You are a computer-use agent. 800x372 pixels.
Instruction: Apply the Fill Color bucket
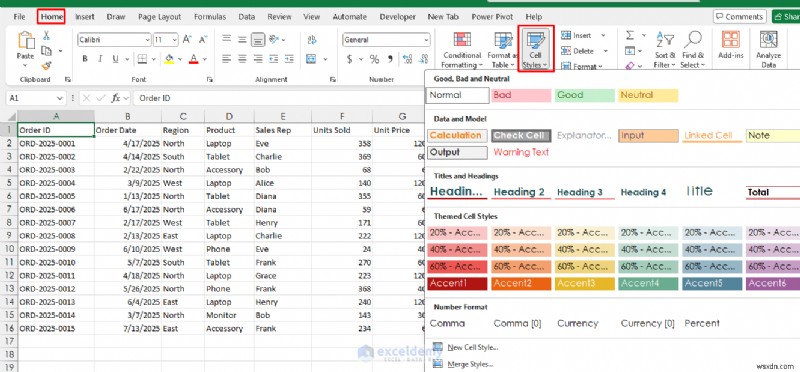click(169, 59)
